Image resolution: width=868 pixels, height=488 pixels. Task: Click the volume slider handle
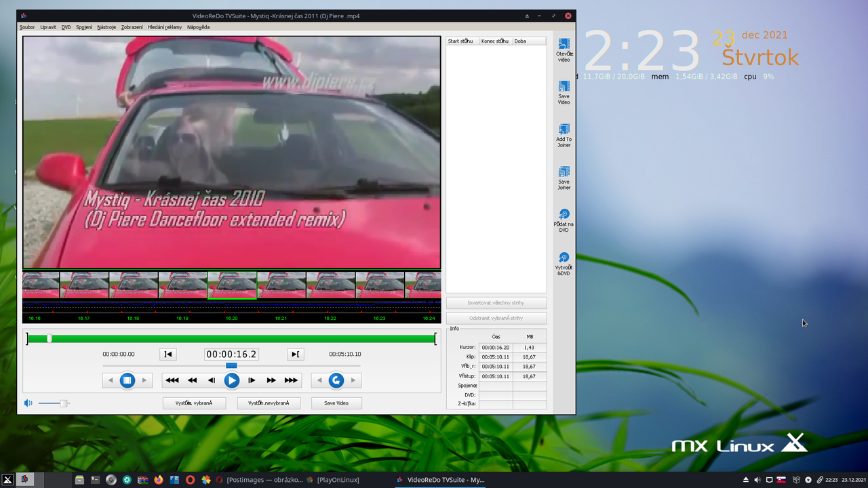pyautogui.click(x=63, y=403)
